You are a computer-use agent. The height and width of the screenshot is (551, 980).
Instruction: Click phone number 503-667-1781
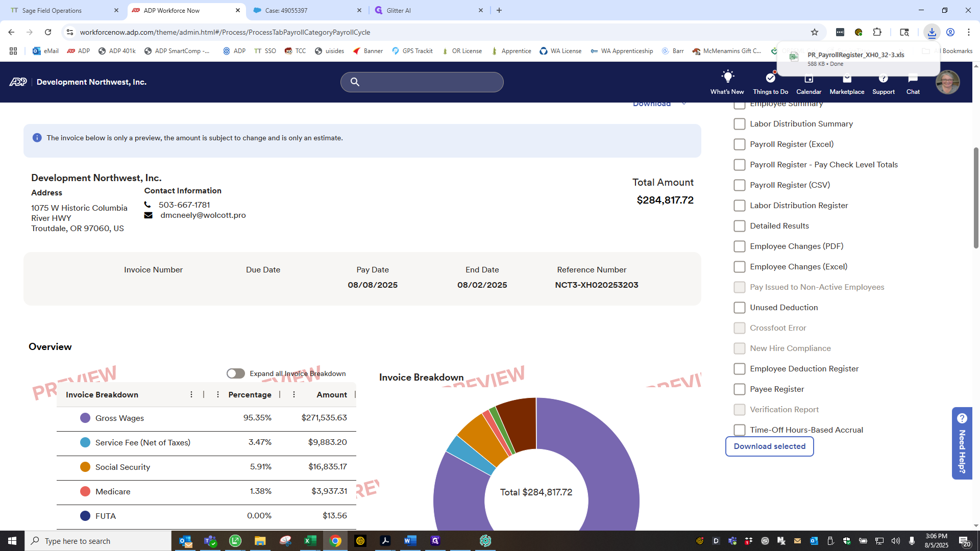184,205
